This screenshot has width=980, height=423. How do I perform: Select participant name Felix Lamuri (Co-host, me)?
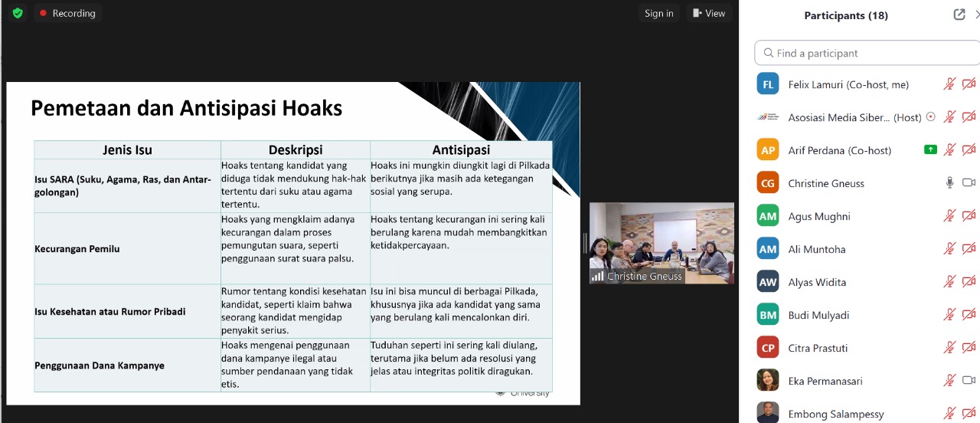point(848,84)
